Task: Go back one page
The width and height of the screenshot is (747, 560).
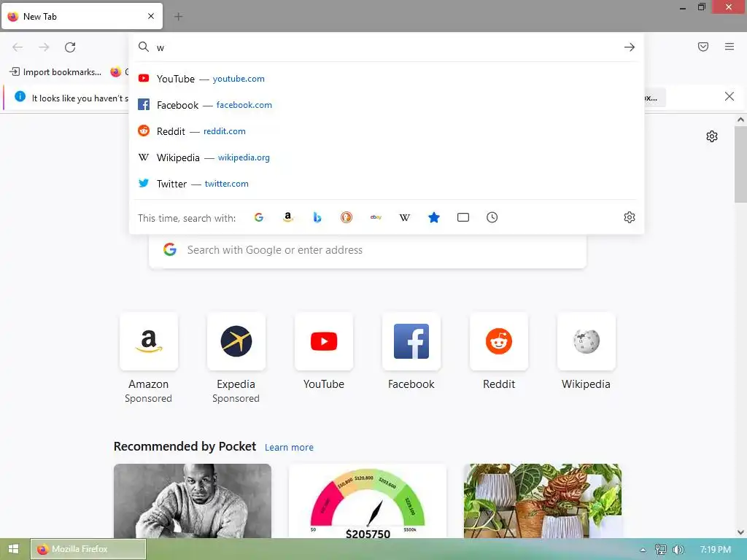Action: pyautogui.click(x=18, y=47)
